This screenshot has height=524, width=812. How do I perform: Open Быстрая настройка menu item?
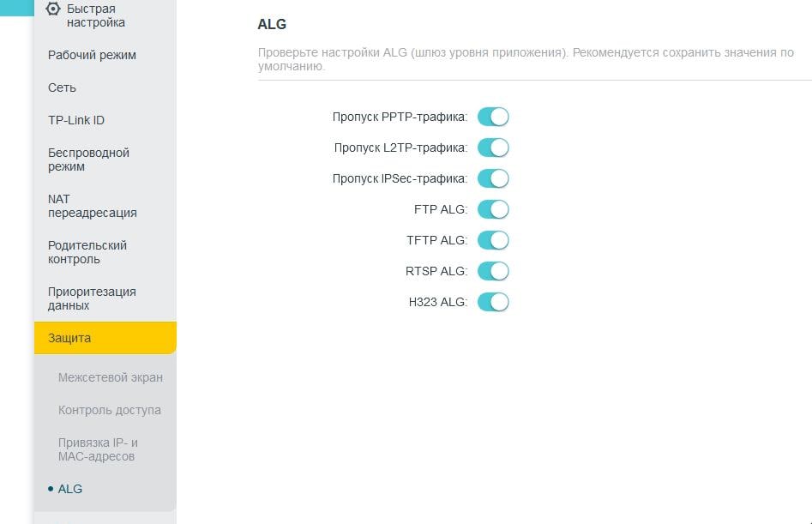95,15
